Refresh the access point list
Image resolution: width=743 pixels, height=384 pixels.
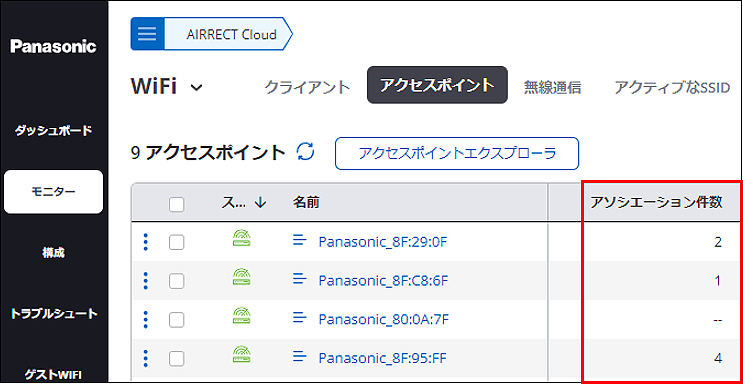click(x=305, y=152)
